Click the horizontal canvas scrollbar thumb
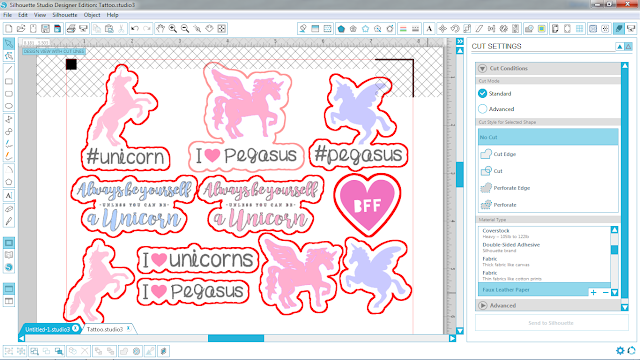640x360 pixels. 236,338
